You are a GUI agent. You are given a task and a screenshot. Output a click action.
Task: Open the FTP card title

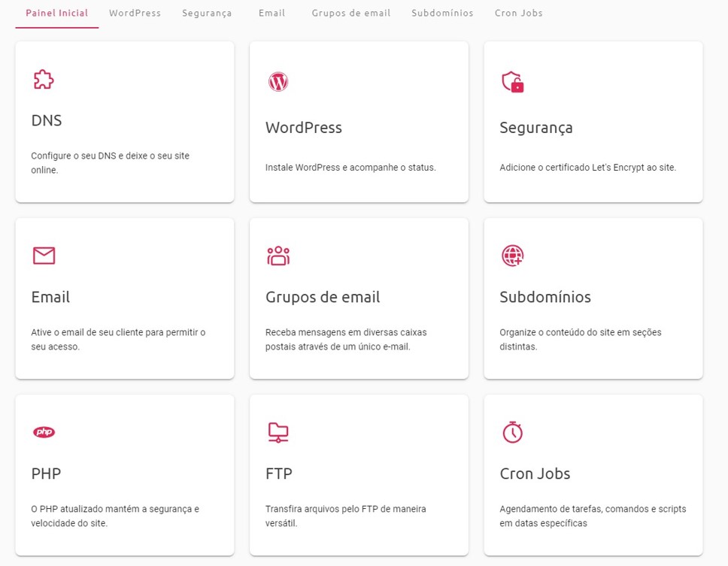coord(278,474)
